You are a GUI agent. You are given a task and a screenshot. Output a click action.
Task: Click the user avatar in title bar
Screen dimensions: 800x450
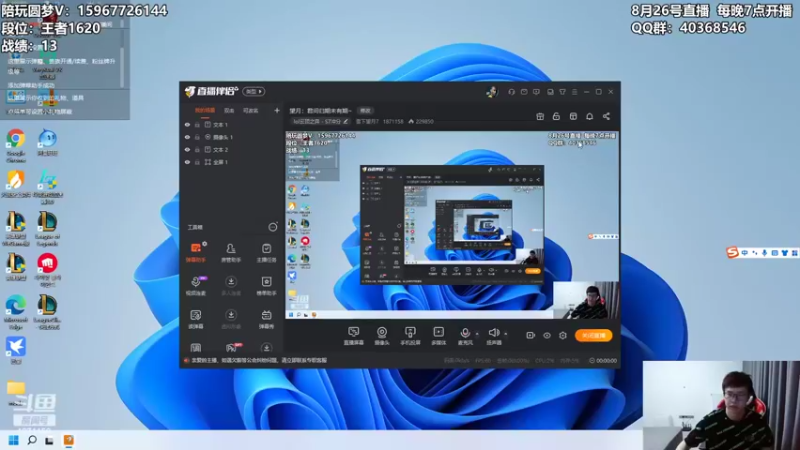click(492, 92)
